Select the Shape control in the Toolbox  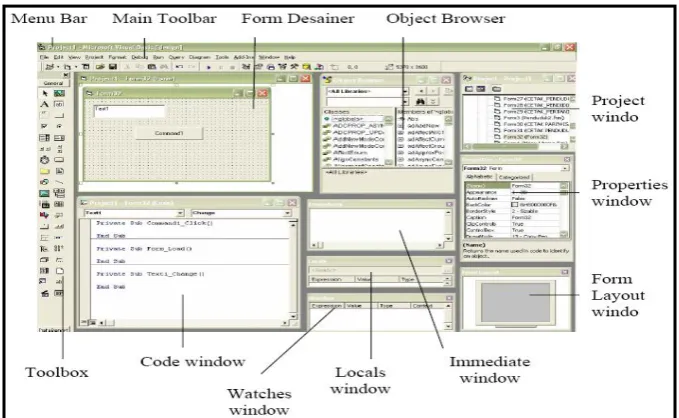pyautogui.click(x=45, y=182)
